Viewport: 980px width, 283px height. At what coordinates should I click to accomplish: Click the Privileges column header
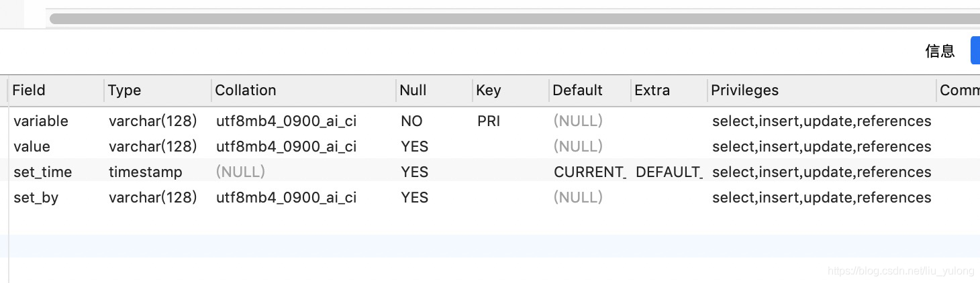point(744,91)
